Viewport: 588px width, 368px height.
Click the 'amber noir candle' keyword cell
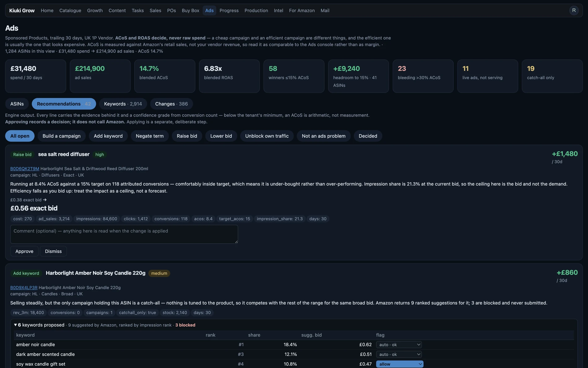[x=36, y=344]
